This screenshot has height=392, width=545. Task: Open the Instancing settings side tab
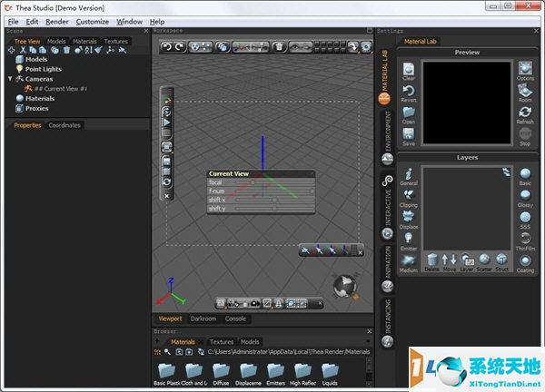388,322
